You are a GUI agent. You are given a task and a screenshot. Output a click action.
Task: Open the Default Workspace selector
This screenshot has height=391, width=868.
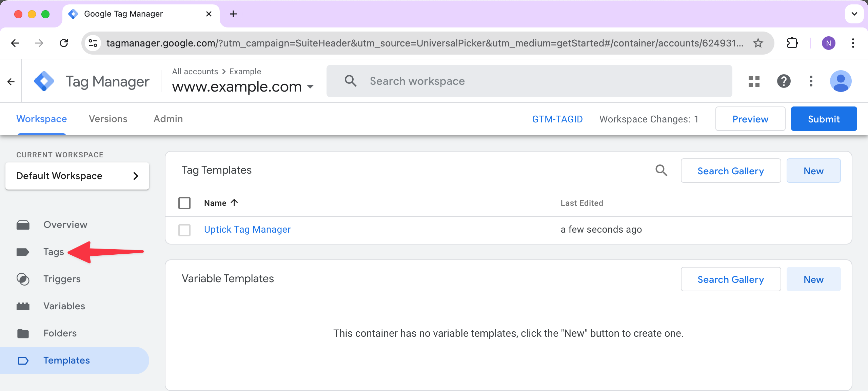coord(77,176)
